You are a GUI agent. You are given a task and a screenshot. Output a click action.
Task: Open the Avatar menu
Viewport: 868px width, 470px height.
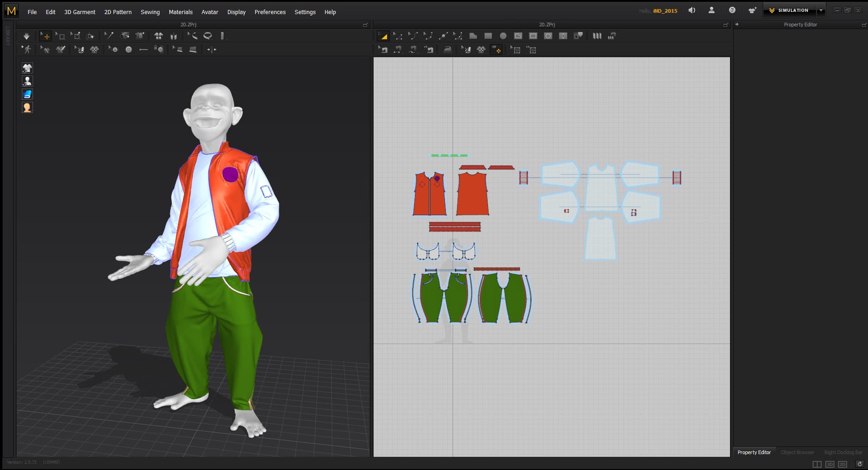pos(210,12)
